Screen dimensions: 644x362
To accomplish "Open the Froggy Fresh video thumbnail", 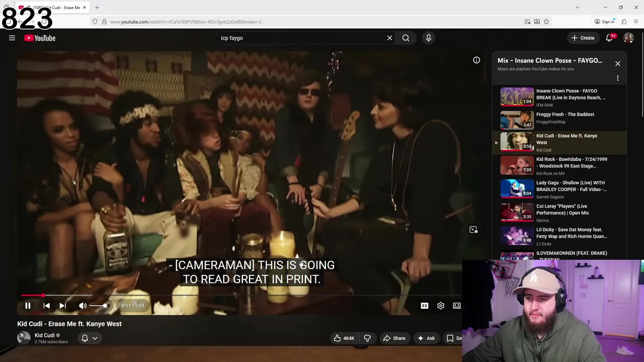I will tap(517, 120).
